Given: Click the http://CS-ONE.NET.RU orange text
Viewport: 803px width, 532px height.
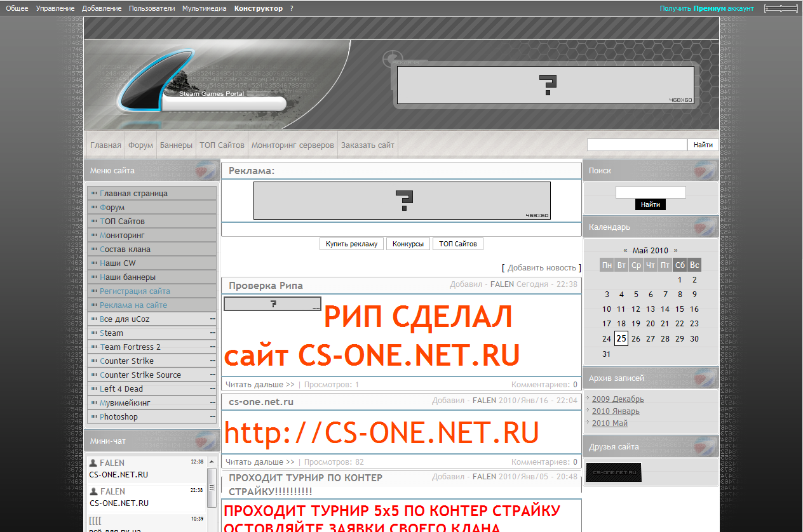Looking at the screenshot, I should click(382, 433).
